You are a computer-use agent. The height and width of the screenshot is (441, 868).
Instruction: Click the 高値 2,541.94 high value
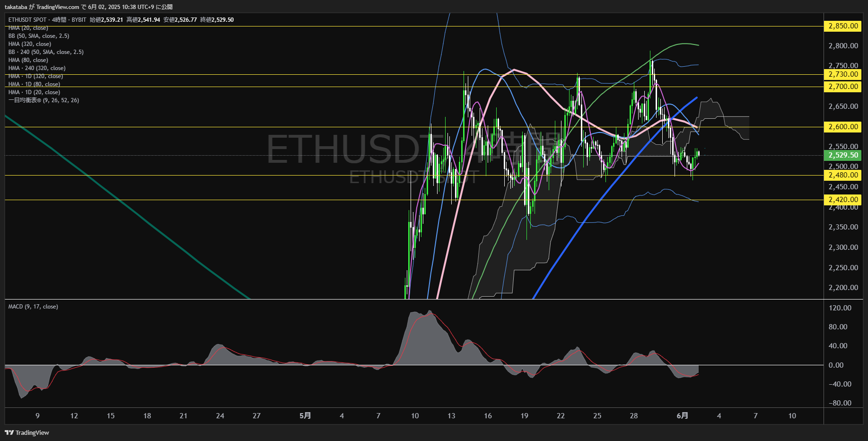click(x=143, y=20)
